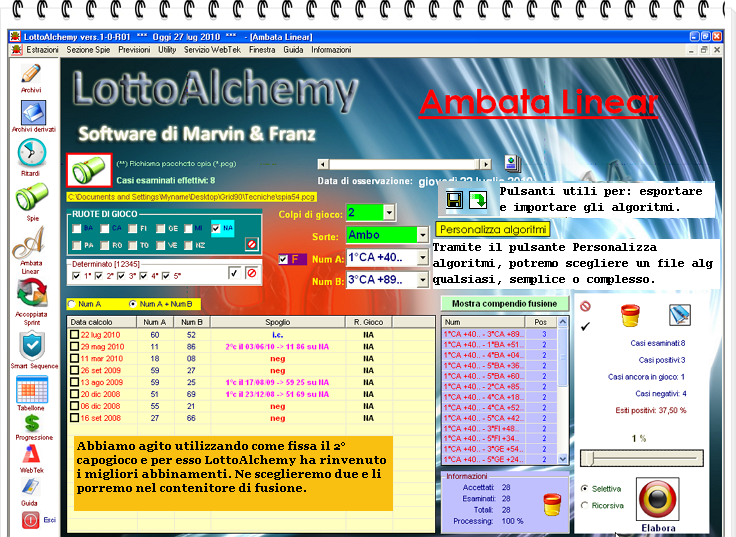
Task: Open Archivi from the sidebar
Action: (x=31, y=74)
